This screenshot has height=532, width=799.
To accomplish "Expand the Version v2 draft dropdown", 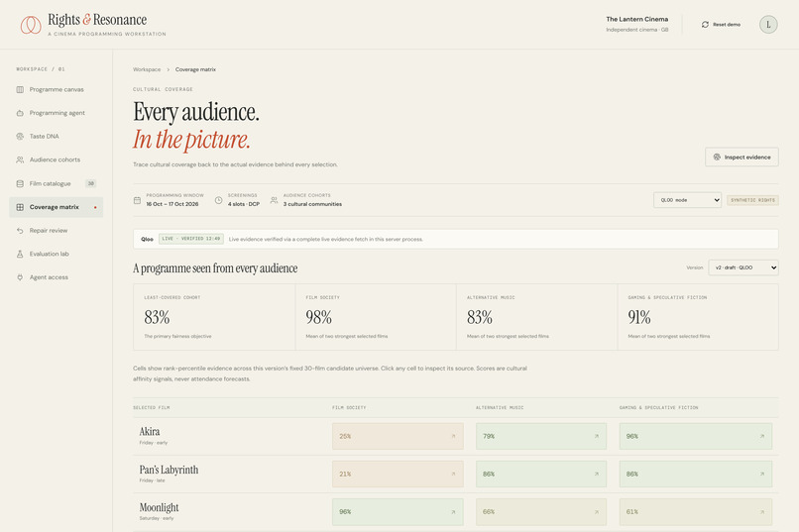I will click(742, 267).
